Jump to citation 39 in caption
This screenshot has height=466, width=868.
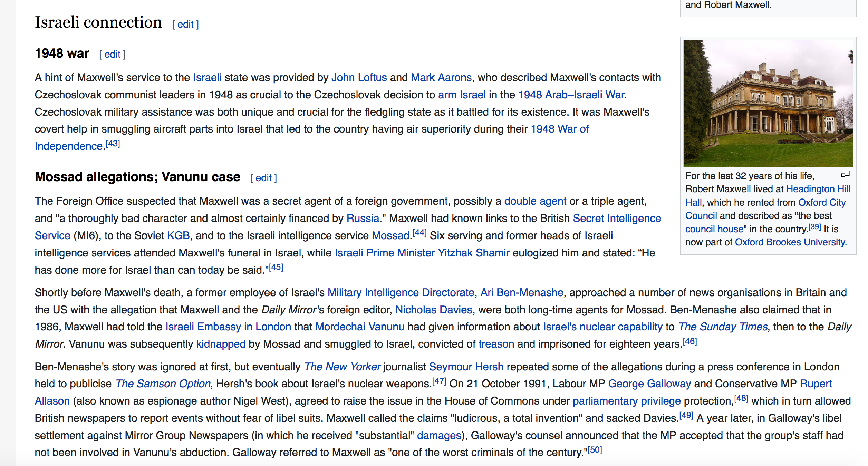pyautogui.click(x=814, y=227)
